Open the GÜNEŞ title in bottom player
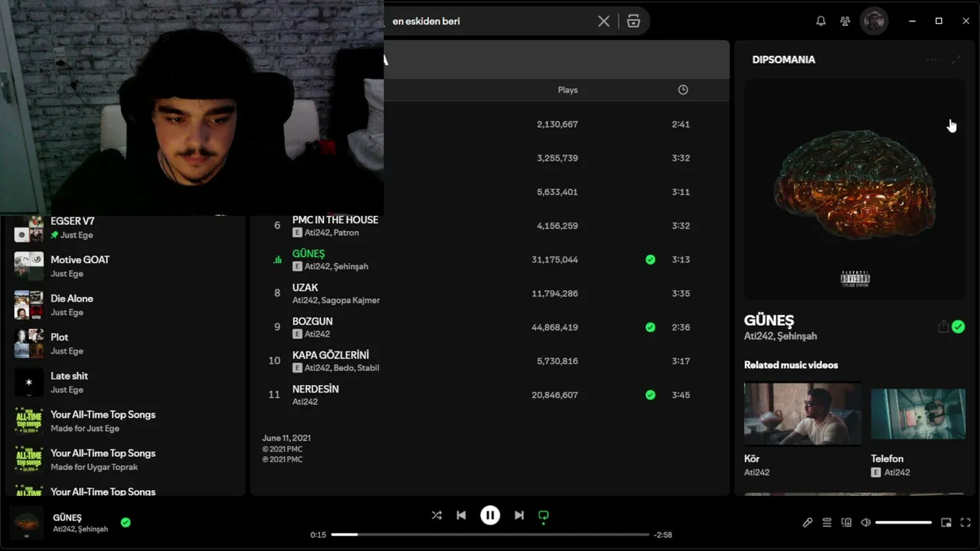980x551 pixels. click(x=67, y=517)
